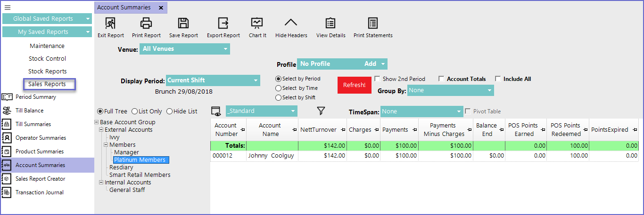The width and height of the screenshot is (644, 215).
Task: Select General Staff in the account tree
Action: pyautogui.click(x=127, y=190)
